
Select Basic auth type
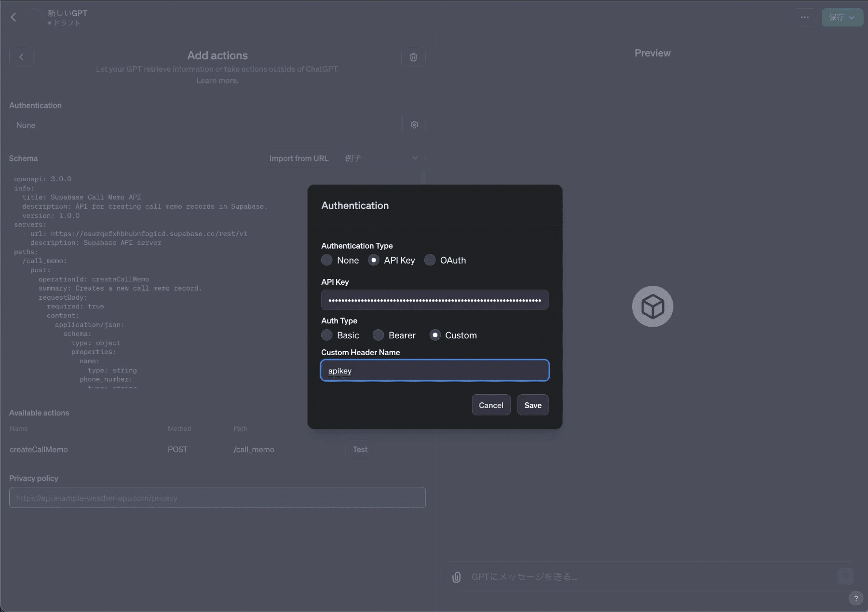327,335
